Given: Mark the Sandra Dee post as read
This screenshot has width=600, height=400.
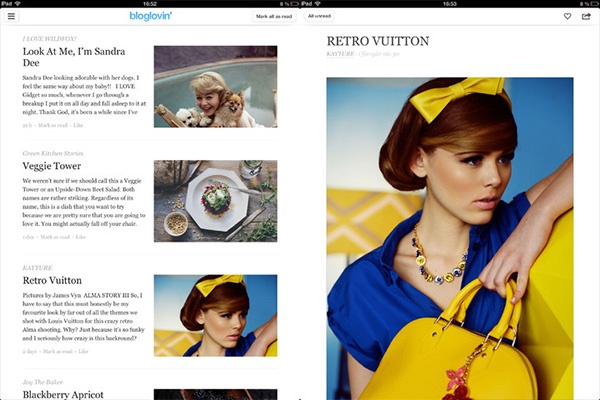Looking at the screenshot, I should tap(52, 125).
